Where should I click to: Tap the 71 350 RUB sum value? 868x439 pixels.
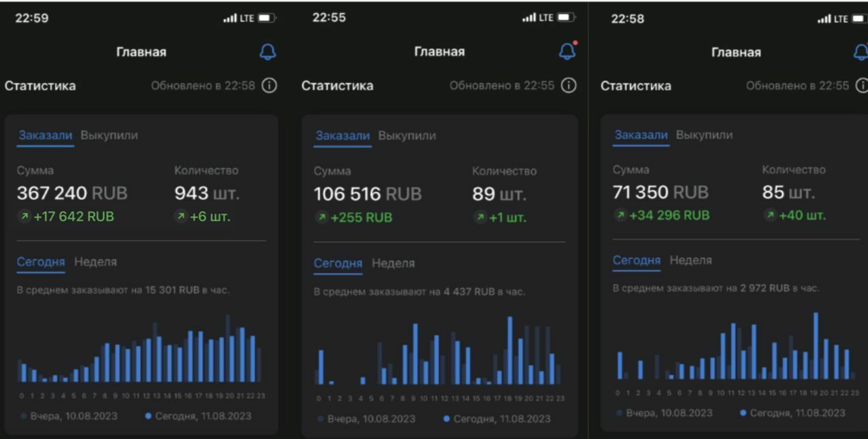coord(661,192)
